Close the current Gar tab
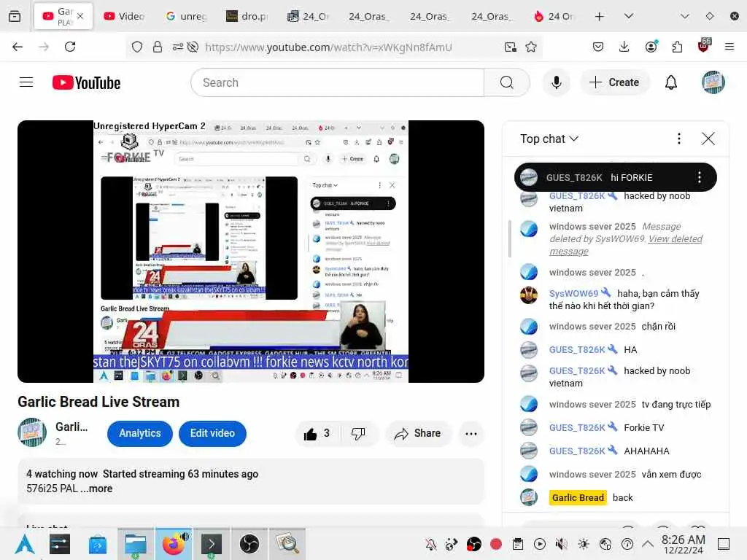The height and width of the screenshot is (560, 747). [80, 16]
